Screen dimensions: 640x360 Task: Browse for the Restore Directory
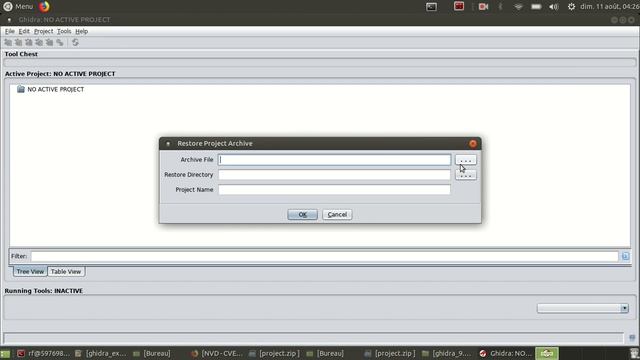coord(466,175)
